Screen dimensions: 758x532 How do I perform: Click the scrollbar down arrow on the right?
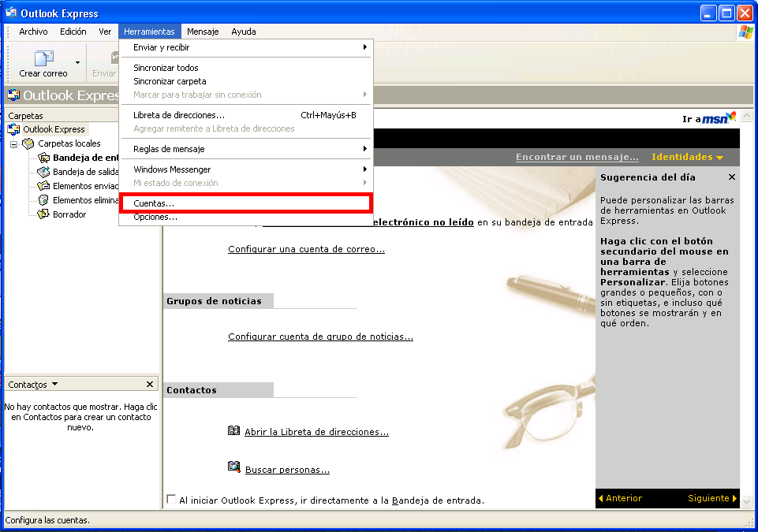click(x=746, y=500)
